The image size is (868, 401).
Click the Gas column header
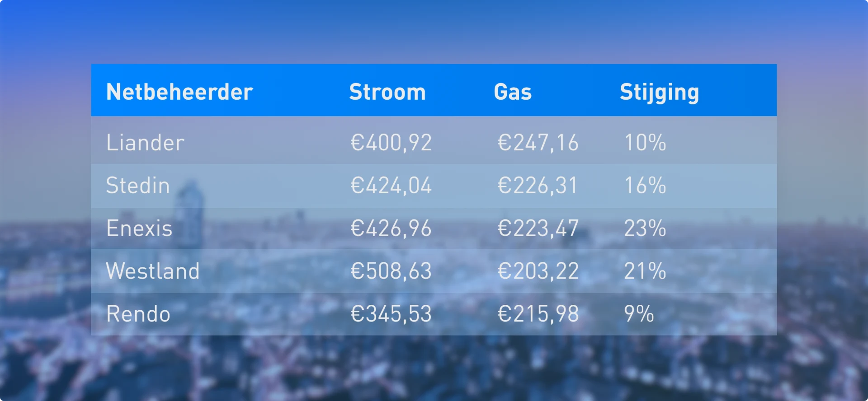(513, 92)
